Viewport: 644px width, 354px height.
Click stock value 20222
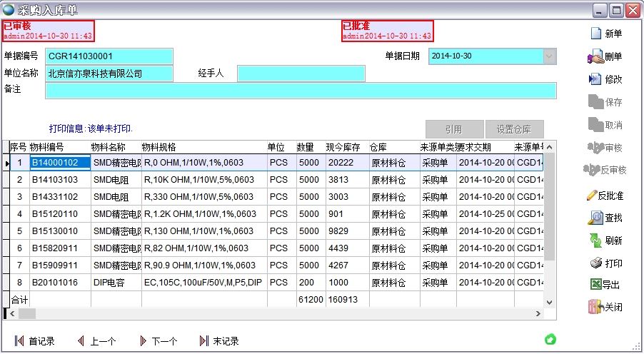tap(347, 163)
